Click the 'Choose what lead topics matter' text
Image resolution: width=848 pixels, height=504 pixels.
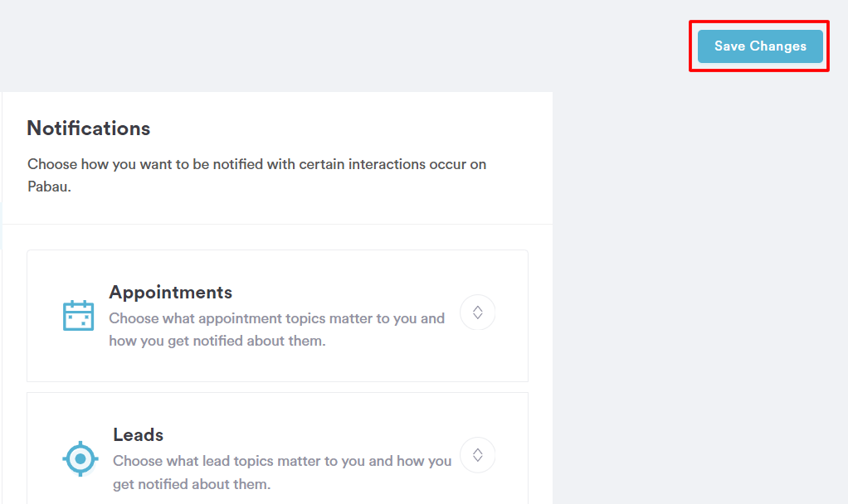click(282, 472)
